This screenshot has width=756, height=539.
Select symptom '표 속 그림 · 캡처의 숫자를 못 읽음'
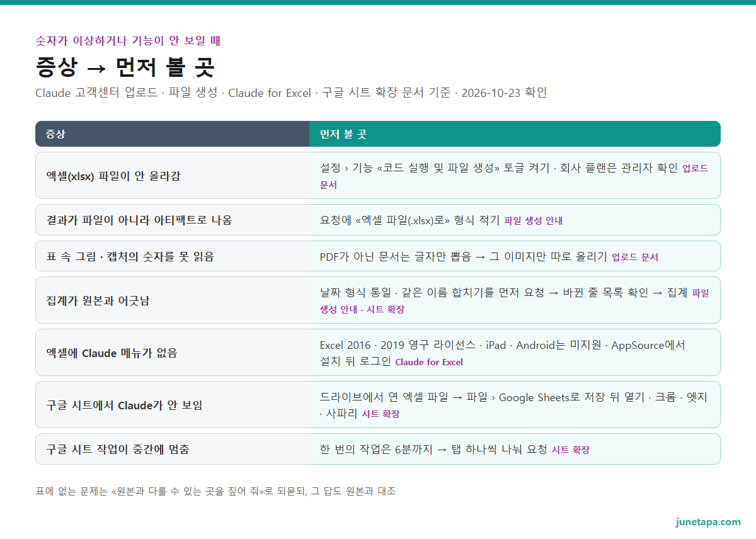point(130,256)
